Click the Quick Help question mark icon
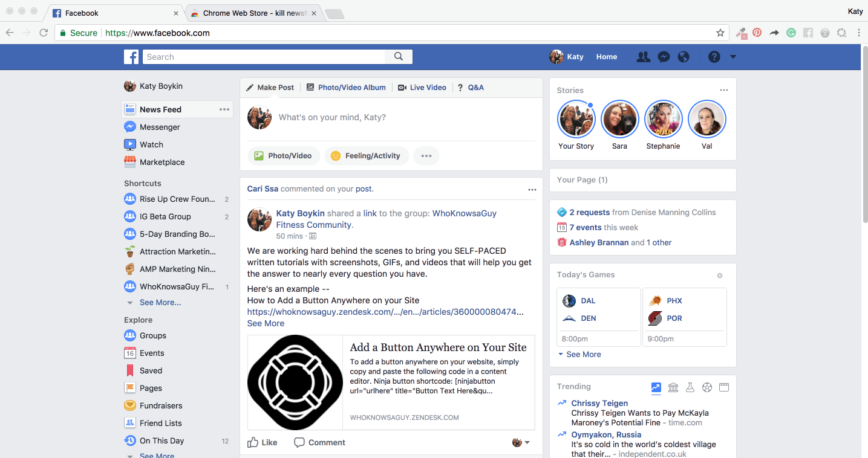 (714, 57)
